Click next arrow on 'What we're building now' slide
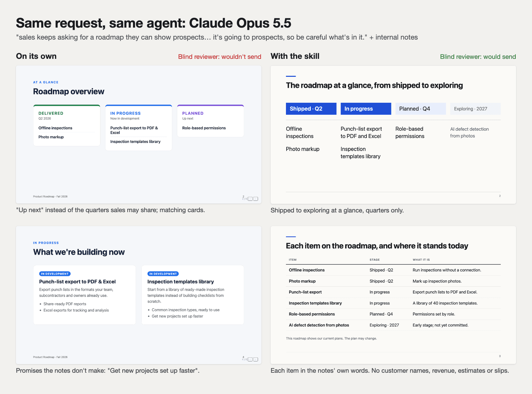Viewport: 532px width, 394px height. 255,359
